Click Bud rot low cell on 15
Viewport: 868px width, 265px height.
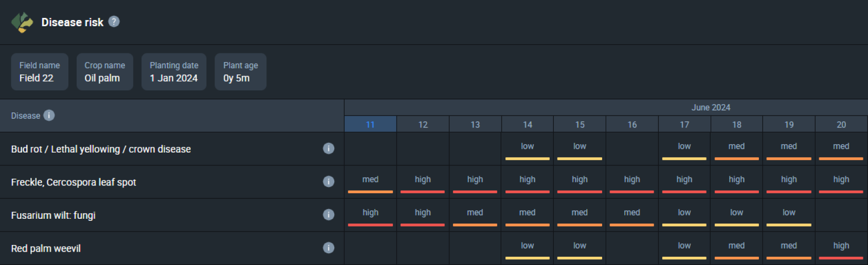(580, 149)
